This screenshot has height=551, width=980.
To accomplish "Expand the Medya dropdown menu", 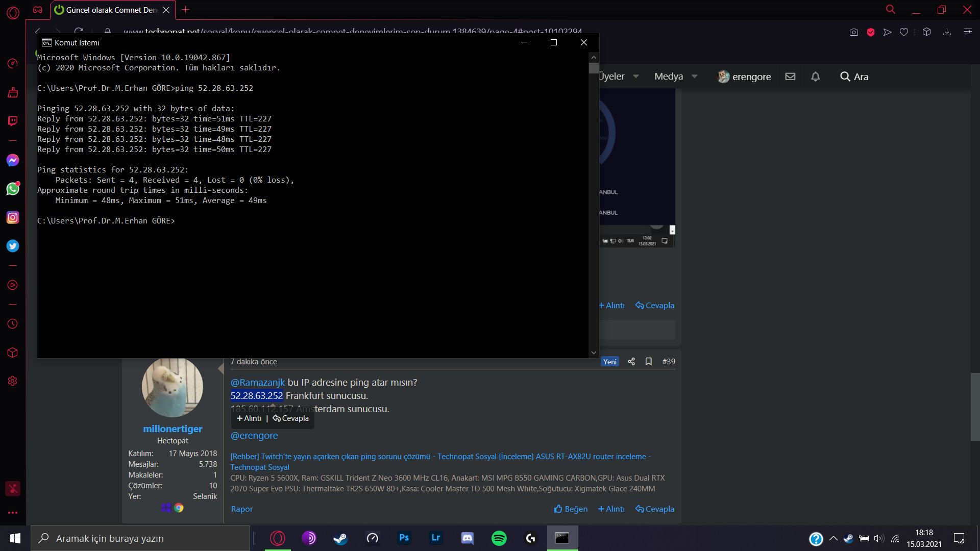I will point(694,77).
